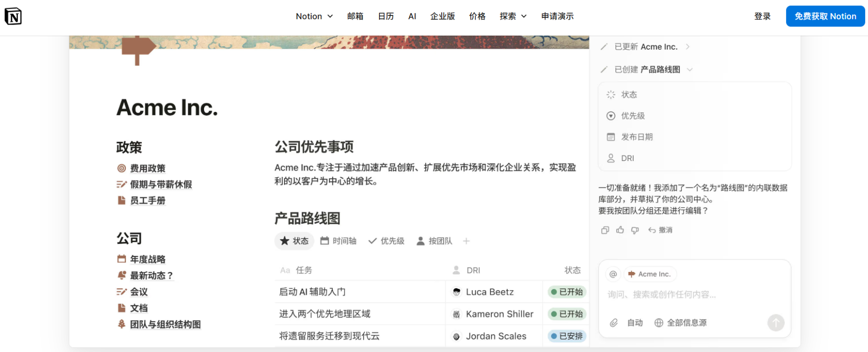Image resolution: width=868 pixels, height=352 pixels.
Task: Click the table's 状态 column header
Action: [x=572, y=270]
